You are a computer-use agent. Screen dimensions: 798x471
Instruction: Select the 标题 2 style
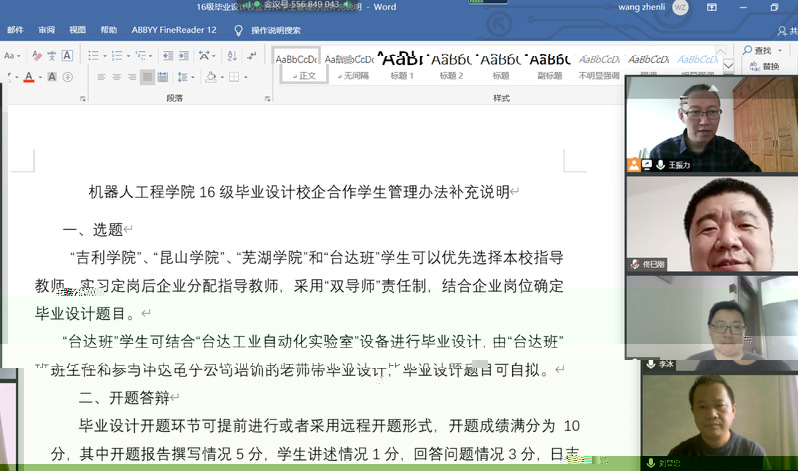451,66
